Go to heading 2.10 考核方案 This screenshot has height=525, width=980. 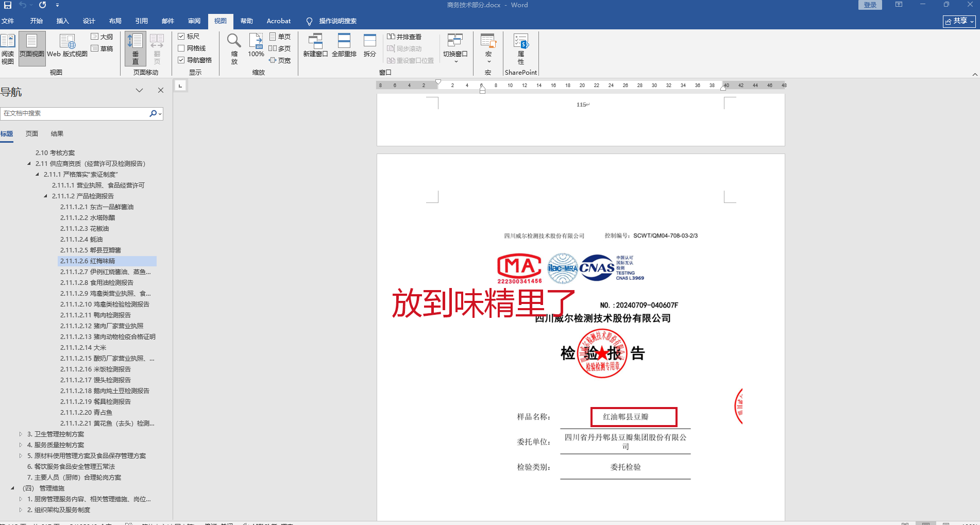pyautogui.click(x=55, y=153)
